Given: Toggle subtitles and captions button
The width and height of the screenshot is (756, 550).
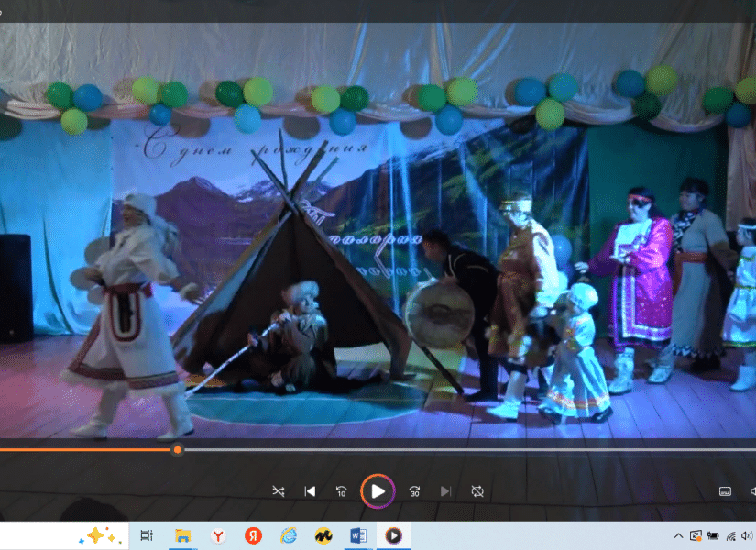Looking at the screenshot, I should pos(724,491).
